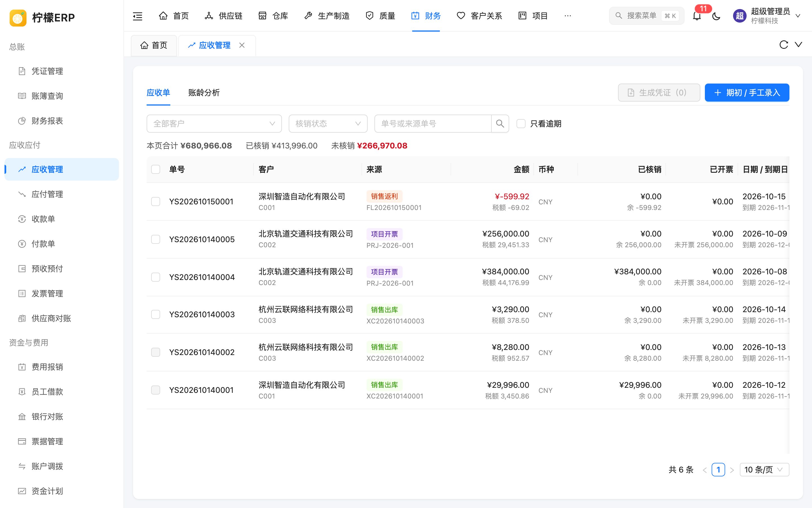Viewport: 812px width, 508px height.
Task: Open 客户关系 top menu
Action: [x=479, y=16]
